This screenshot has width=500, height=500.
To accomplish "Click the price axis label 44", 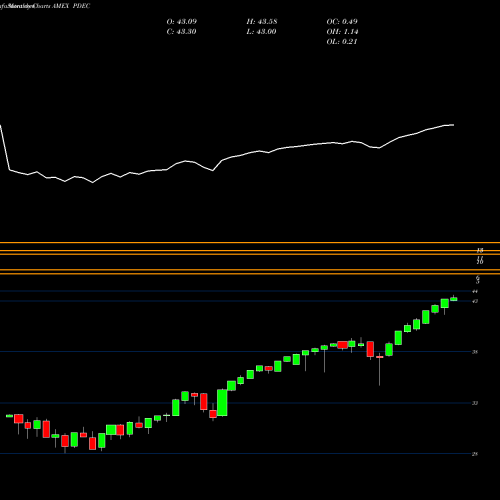I will click(475, 291).
